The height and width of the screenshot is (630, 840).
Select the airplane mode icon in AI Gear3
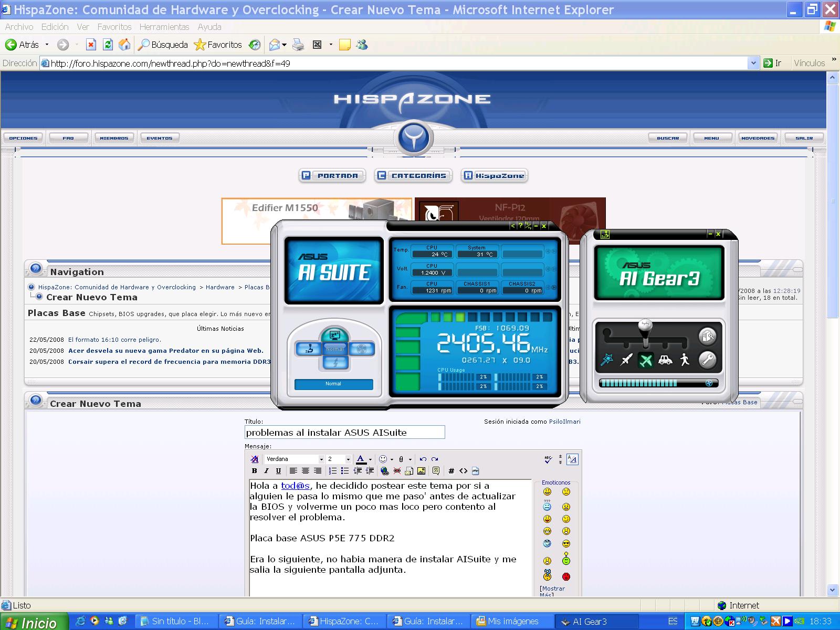[x=646, y=360]
